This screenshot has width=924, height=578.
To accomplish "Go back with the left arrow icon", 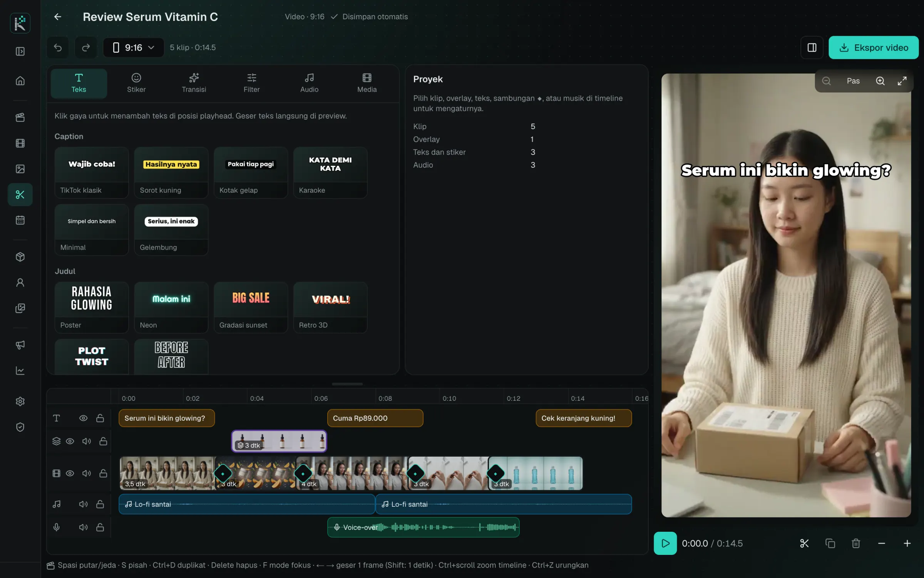I will pos(58,17).
